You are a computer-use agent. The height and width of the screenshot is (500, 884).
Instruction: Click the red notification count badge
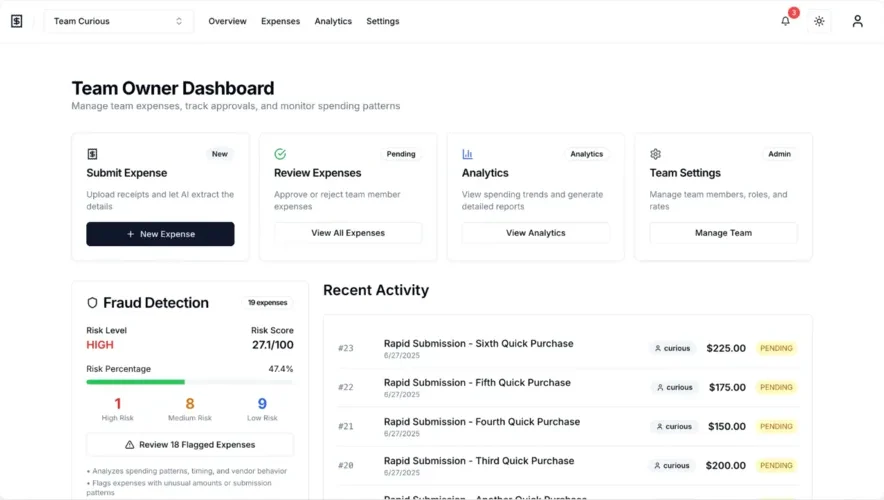794,12
